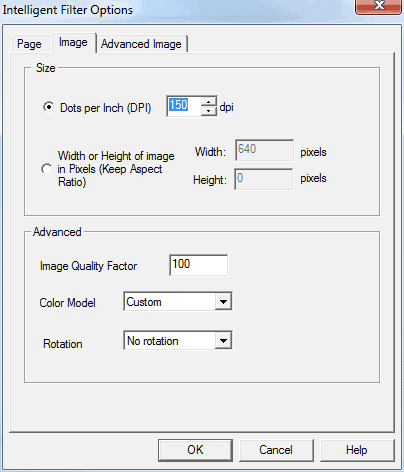Open the Help button

click(x=357, y=450)
